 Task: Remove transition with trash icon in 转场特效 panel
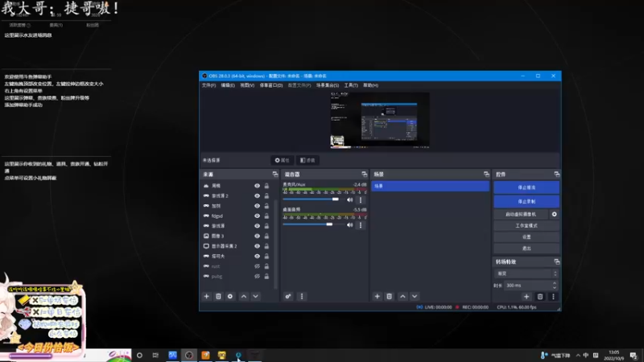(540, 296)
